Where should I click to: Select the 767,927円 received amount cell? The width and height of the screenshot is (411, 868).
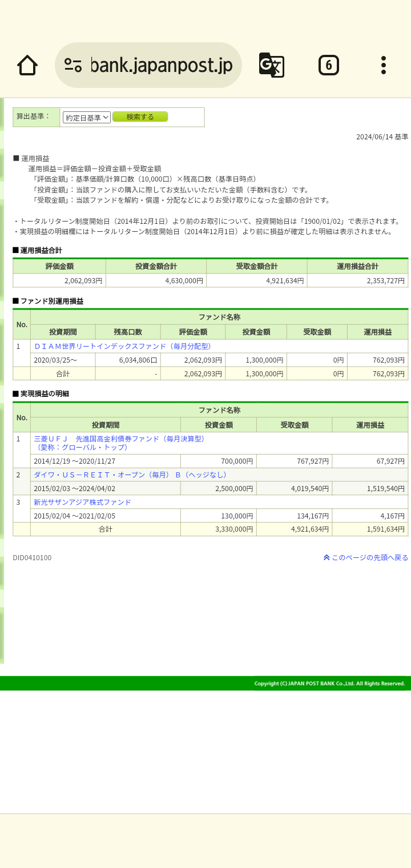[295, 461]
